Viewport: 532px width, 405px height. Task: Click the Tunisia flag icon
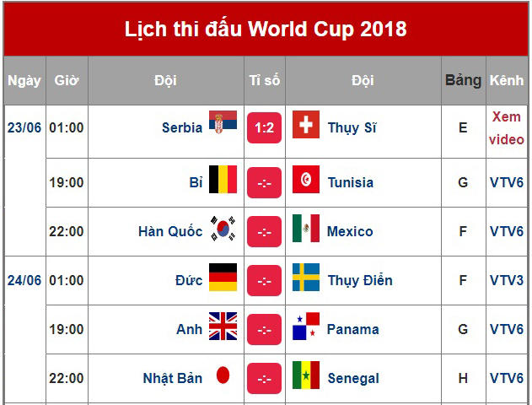[306, 181]
